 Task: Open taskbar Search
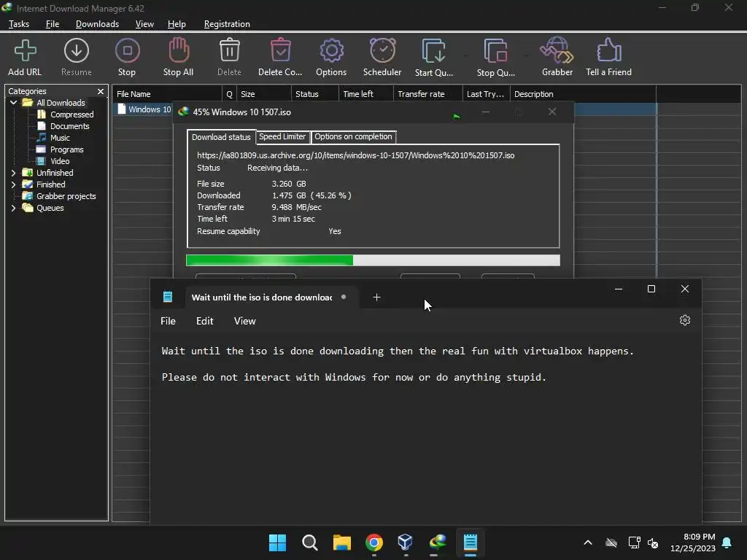pyautogui.click(x=309, y=542)
